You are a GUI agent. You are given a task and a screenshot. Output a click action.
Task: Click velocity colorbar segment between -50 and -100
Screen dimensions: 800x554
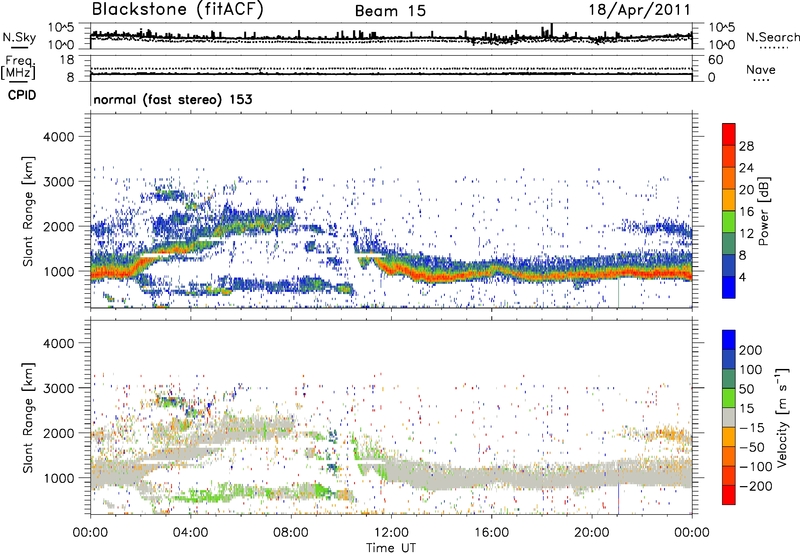pos(729,456)
